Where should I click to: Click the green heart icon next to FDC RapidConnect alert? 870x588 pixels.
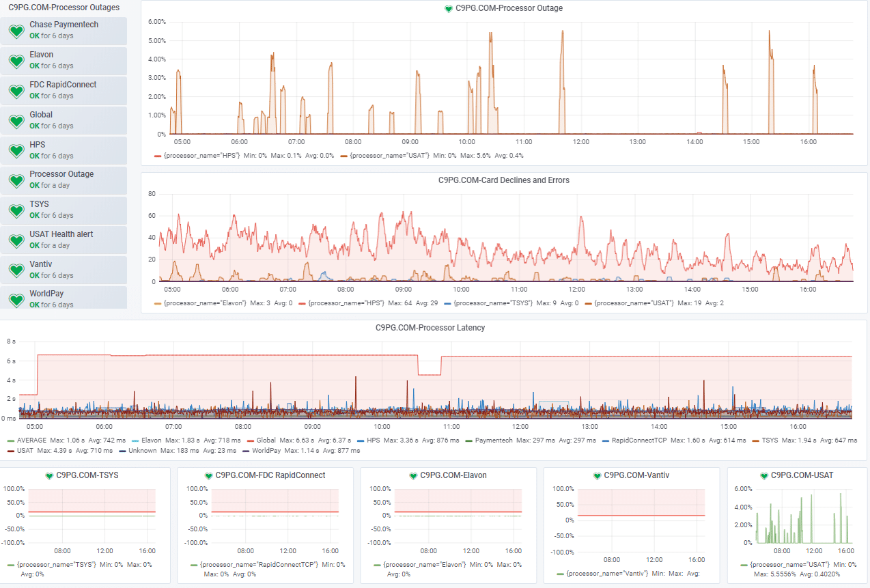[x=16, y=92]
